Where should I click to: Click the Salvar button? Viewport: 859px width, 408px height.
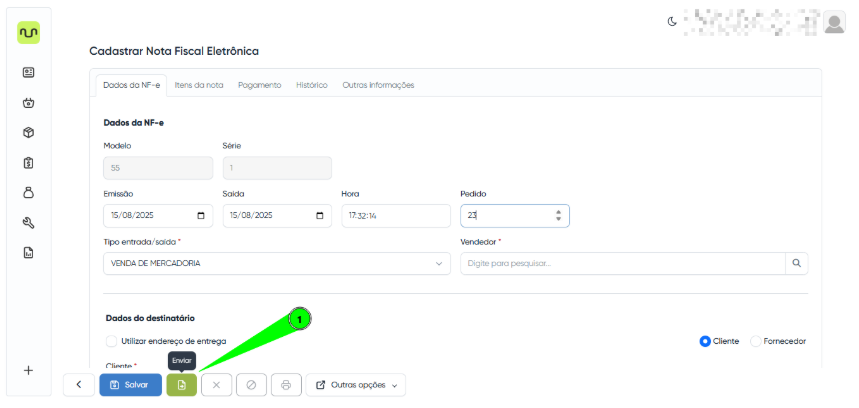coord(130,385)
